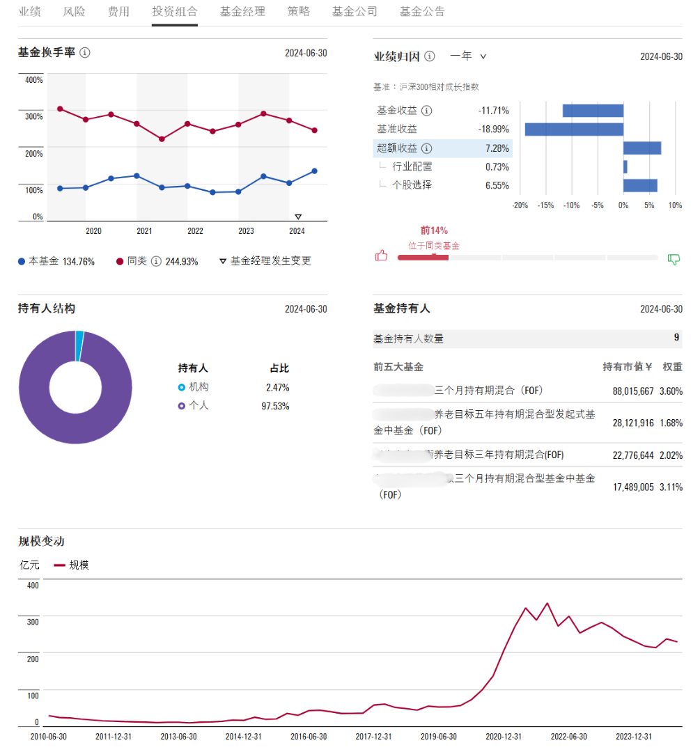The image size is (700, 752).
Task: Click info icon beside 超额收益 label
Action: point(426,148)
